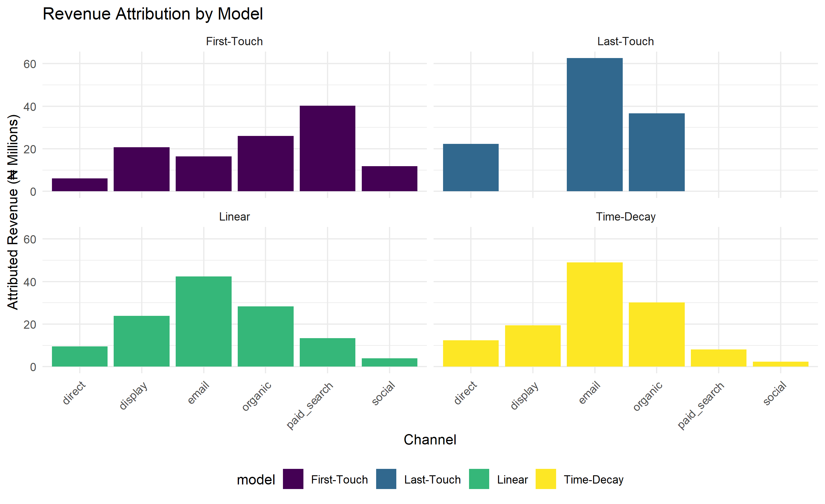
Task: Click the Attributed Revenue y-axis title
Action: pyautogui.click(x=13, y=212)
